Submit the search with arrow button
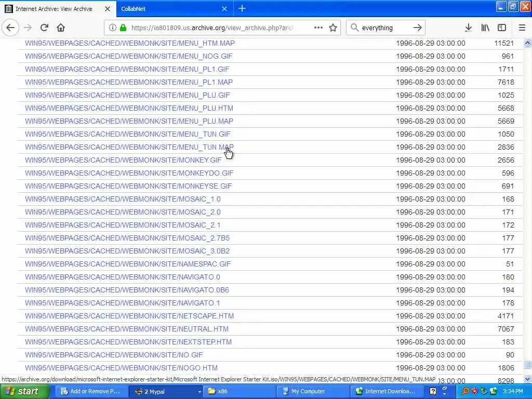532x399 pixels. pyautogui.click(x=417, y=28)
